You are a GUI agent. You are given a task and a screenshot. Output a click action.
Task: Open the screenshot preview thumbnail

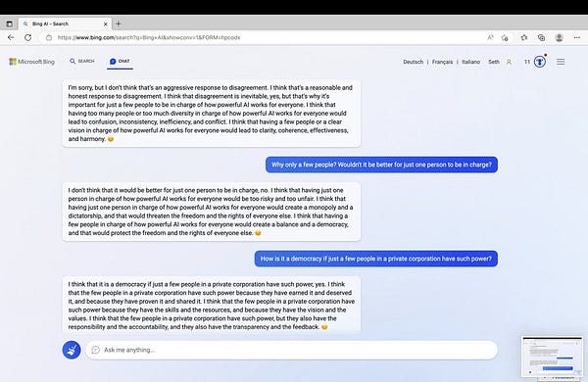[x=553, y=357]
